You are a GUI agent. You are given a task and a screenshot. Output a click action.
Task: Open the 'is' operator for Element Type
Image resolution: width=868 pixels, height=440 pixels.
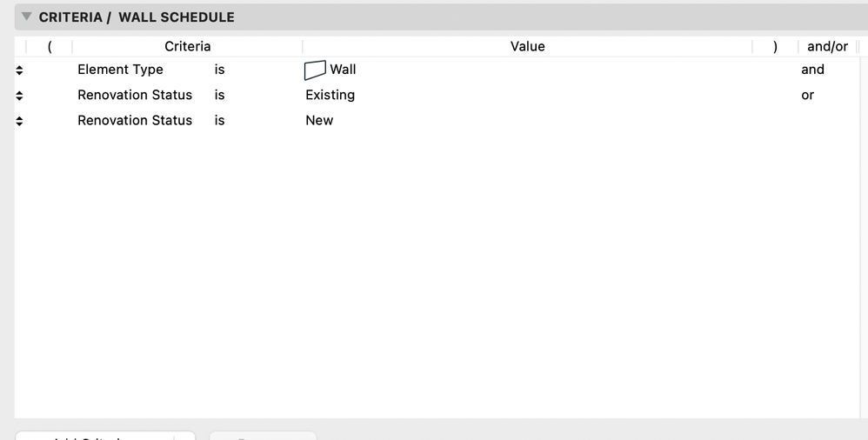pyautogui.click(x=219, y=70)
